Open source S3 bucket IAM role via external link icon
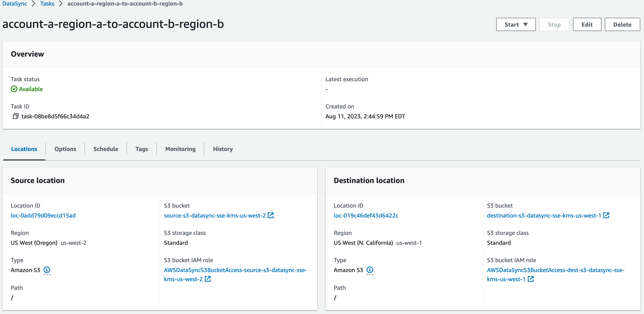 208,279
